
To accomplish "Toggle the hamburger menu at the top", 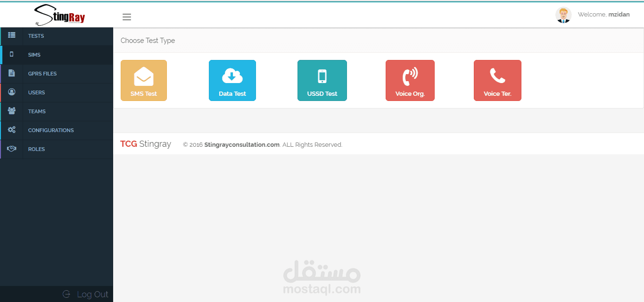I will click(x=126, y=17).
